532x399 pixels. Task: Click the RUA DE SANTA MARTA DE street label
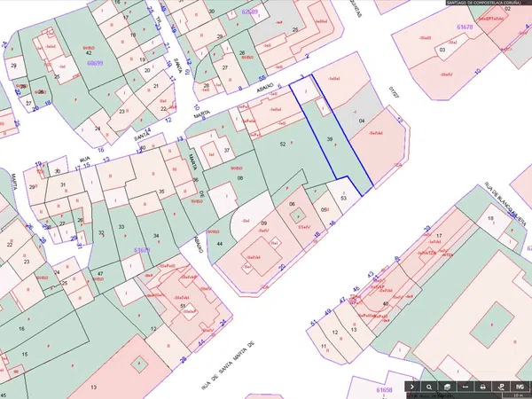point(228,365)
